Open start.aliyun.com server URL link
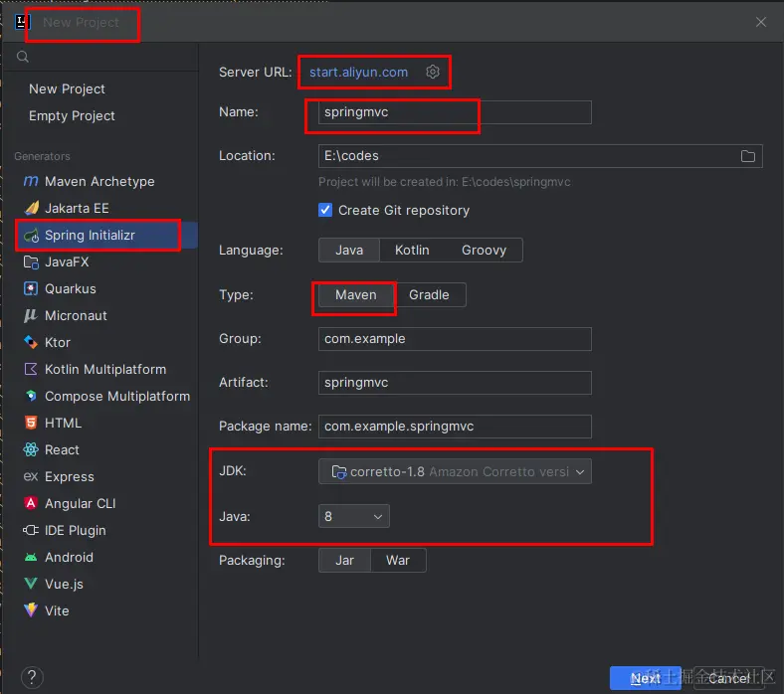This screenshot has height=694, width=784. click(358, 72)
